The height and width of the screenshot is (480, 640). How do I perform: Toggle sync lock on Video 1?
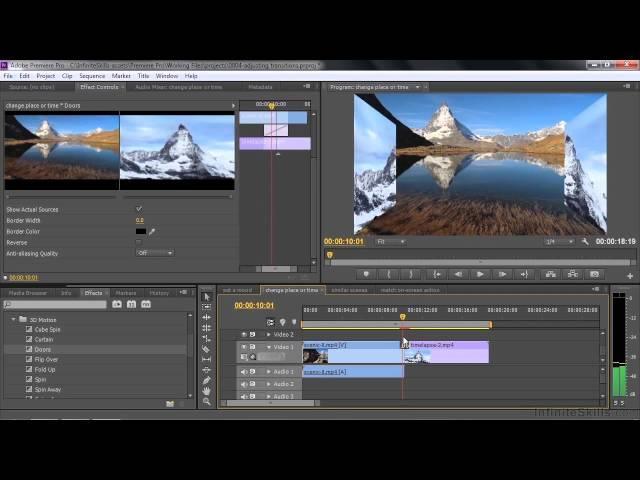click(253, 347)
